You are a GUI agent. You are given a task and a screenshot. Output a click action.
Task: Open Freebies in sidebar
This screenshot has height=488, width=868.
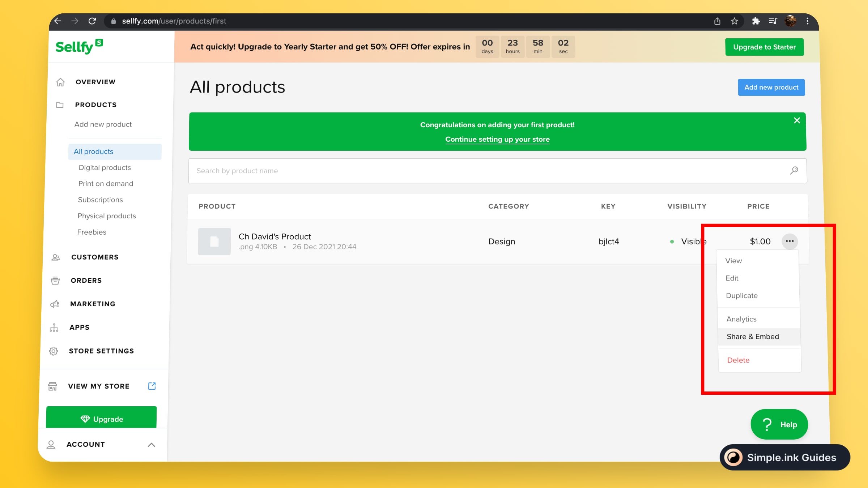pyautogui.click(x=92, y=232)
